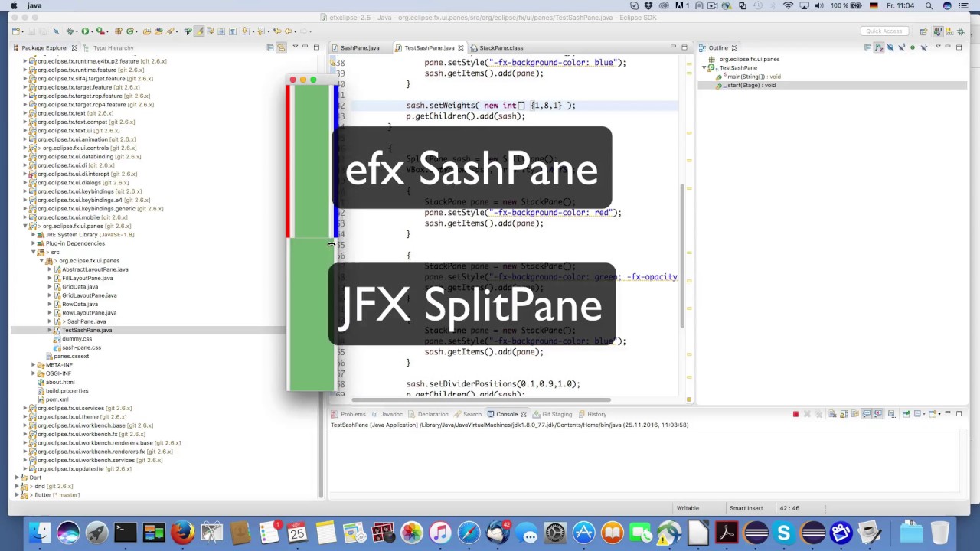Open App Store from the Dock
The image size is (980, 551).
coord(583,533)
